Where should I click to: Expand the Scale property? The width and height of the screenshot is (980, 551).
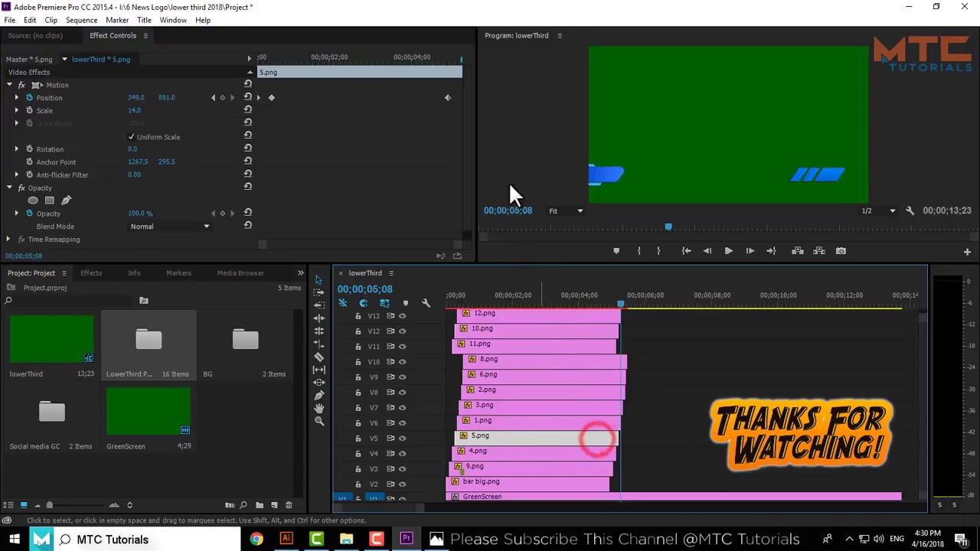(16, 110)
